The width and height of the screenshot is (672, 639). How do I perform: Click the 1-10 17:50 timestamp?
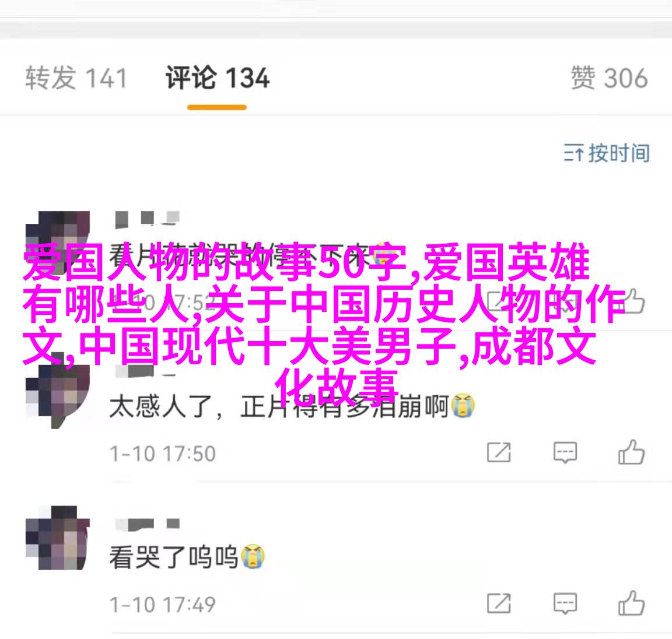coord(162,454)
